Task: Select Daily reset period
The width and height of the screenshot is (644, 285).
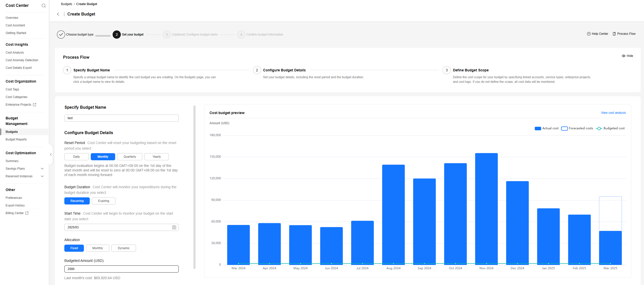Action: pos(77,157)
